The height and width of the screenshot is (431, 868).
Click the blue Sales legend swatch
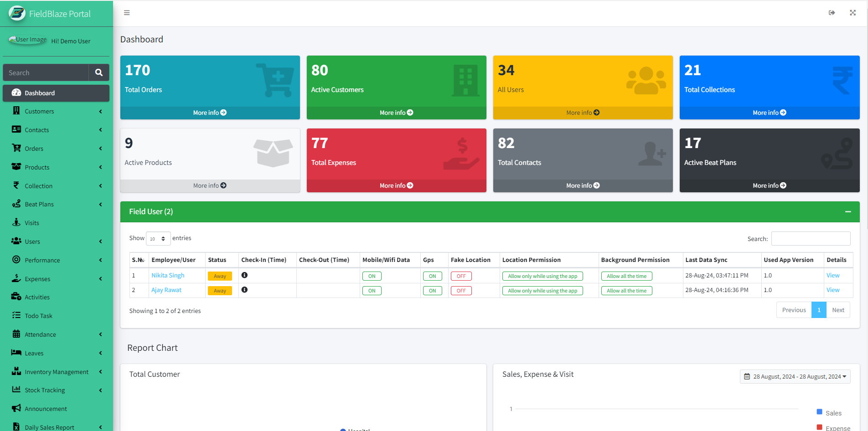click(x=819, y=412)
